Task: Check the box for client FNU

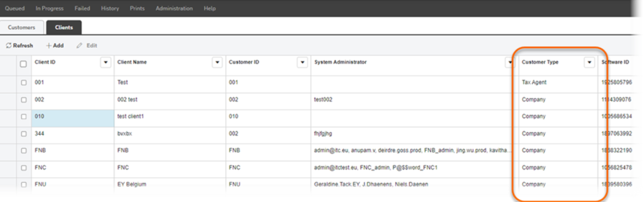Action: click(23, 185)
